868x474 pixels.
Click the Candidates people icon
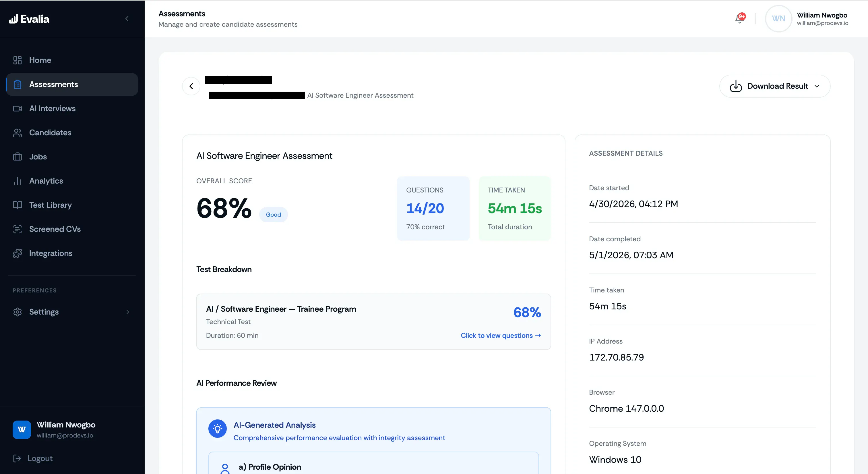tap(17, 133)
